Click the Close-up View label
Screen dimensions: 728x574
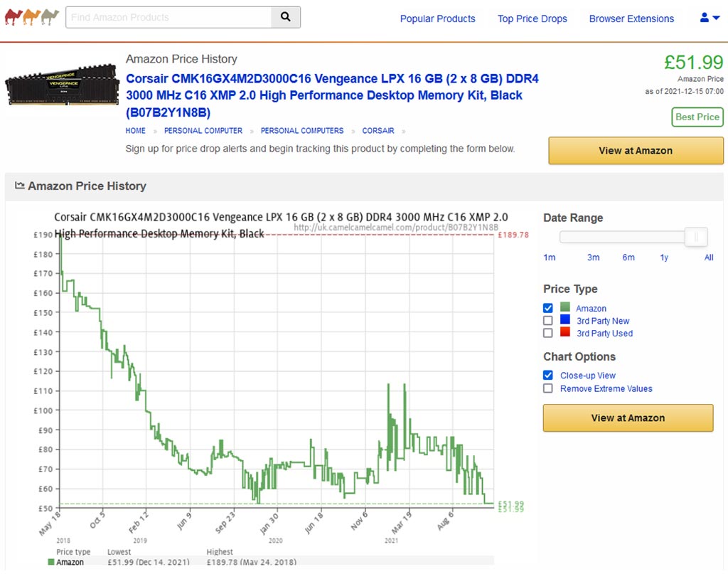point(588,376)
